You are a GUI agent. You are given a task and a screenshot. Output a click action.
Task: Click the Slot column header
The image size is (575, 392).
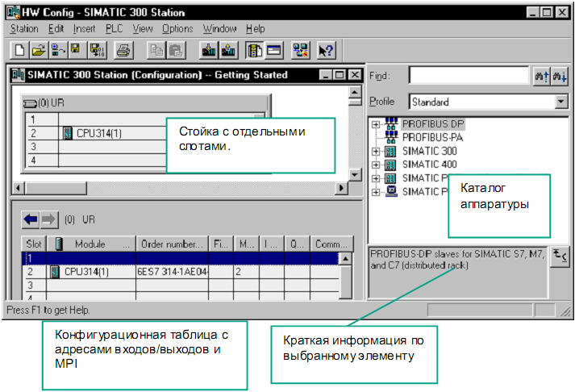tap(34, 244)
